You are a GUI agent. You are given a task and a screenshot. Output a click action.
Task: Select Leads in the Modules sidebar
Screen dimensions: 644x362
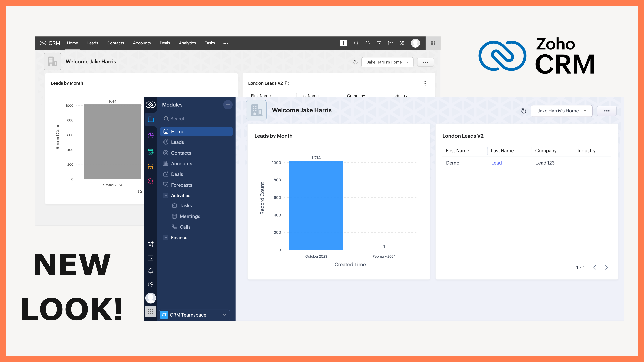[196, 142]
